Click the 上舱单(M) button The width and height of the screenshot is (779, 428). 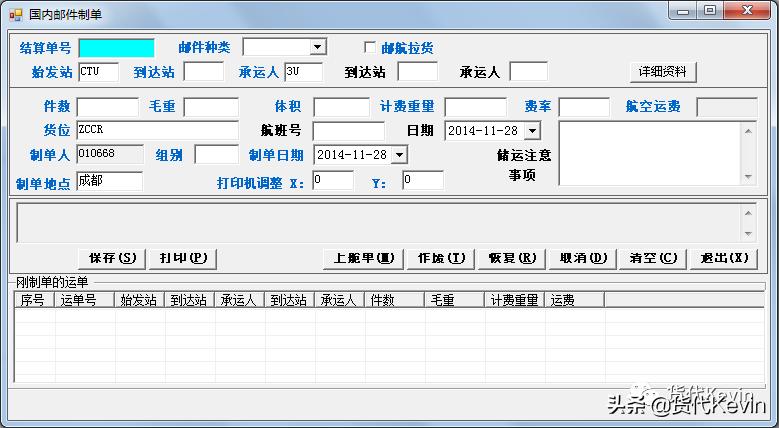pyautogui.click(x=363, y=258)
